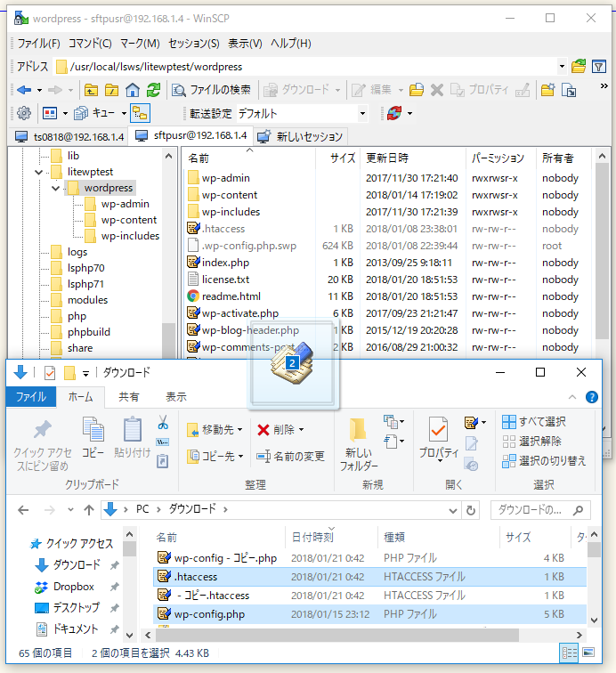Go to home directory in WinSCP

(x=133, y=90)
